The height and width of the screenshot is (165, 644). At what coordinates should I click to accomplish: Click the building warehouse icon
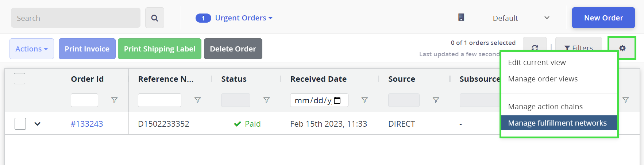[461, 17]
